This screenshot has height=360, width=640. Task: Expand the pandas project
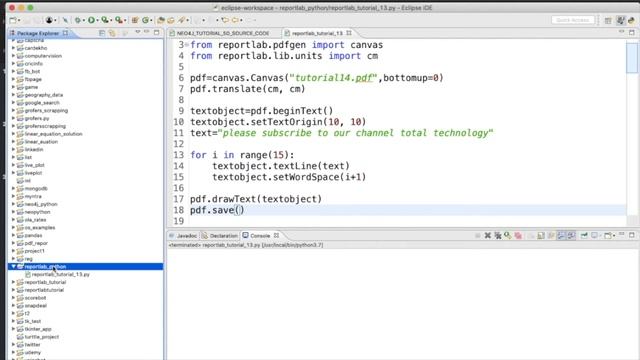coord(13,235)
